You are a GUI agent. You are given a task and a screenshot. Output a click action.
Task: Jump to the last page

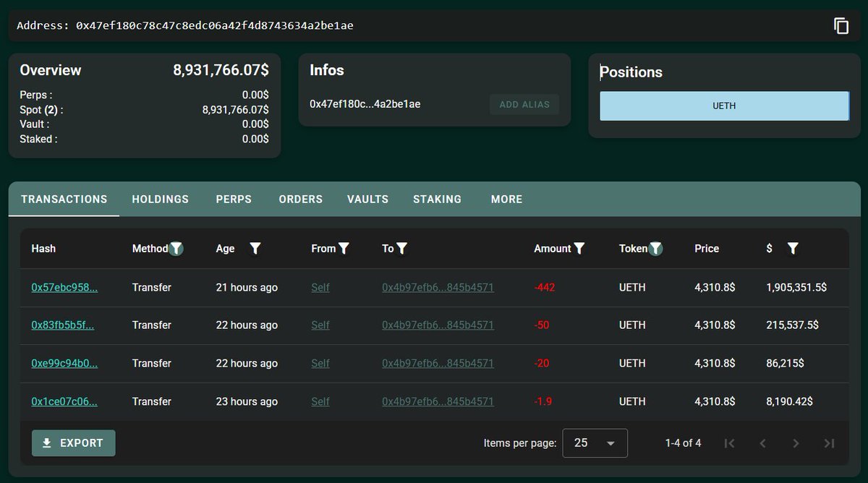pyautogui.click(x=829, y=443)
